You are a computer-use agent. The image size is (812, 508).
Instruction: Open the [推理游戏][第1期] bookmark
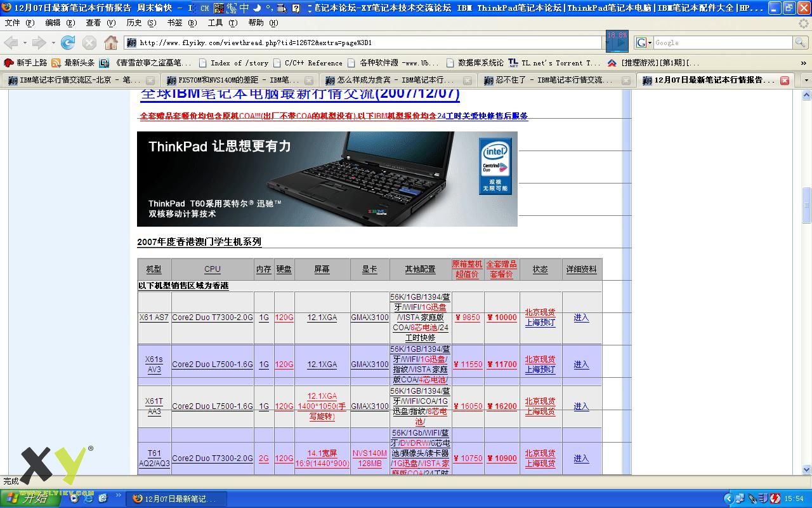pos(653,63)
